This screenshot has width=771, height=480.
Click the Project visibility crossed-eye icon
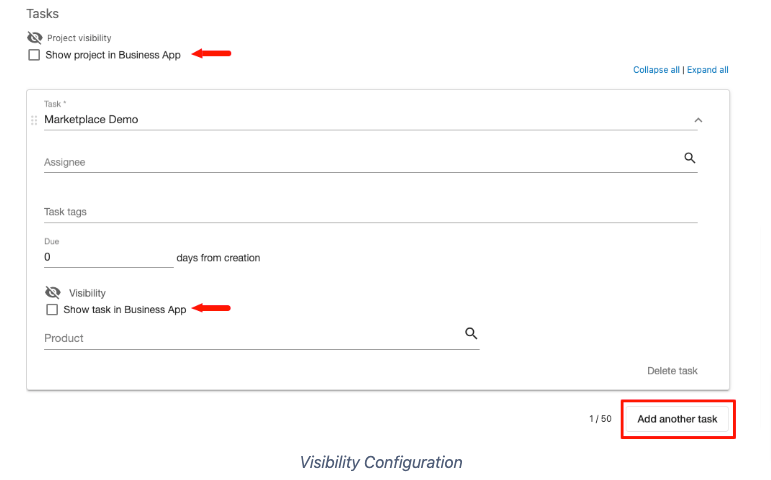click(34, 37)
